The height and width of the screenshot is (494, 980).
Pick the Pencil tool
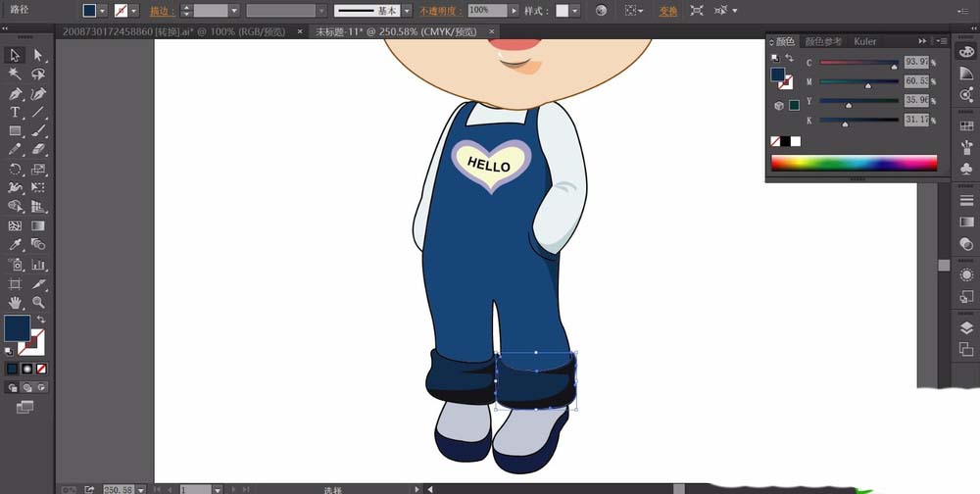pyautogui.click(x=15, y=149)
